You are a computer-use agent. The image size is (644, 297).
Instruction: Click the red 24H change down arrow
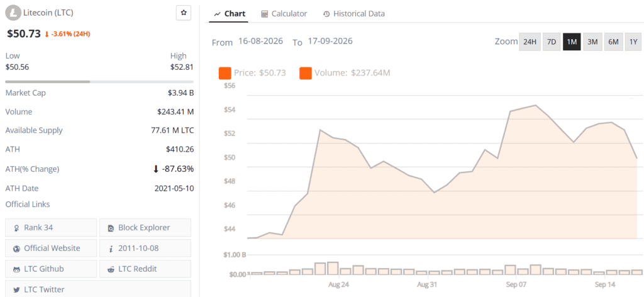click(47, 34)
